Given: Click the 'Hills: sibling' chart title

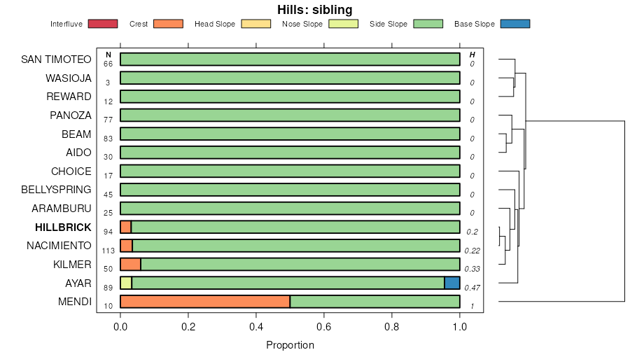Looking at the screenshot, I should (314, 10).
